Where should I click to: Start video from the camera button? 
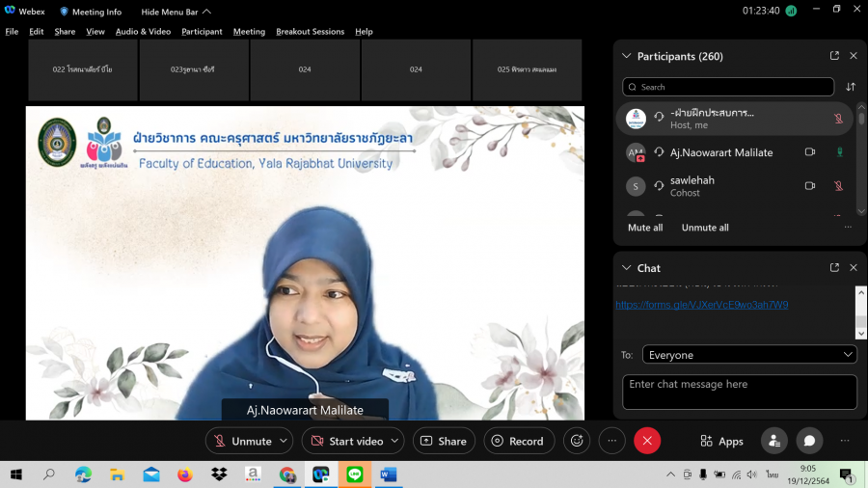point(346,441)
